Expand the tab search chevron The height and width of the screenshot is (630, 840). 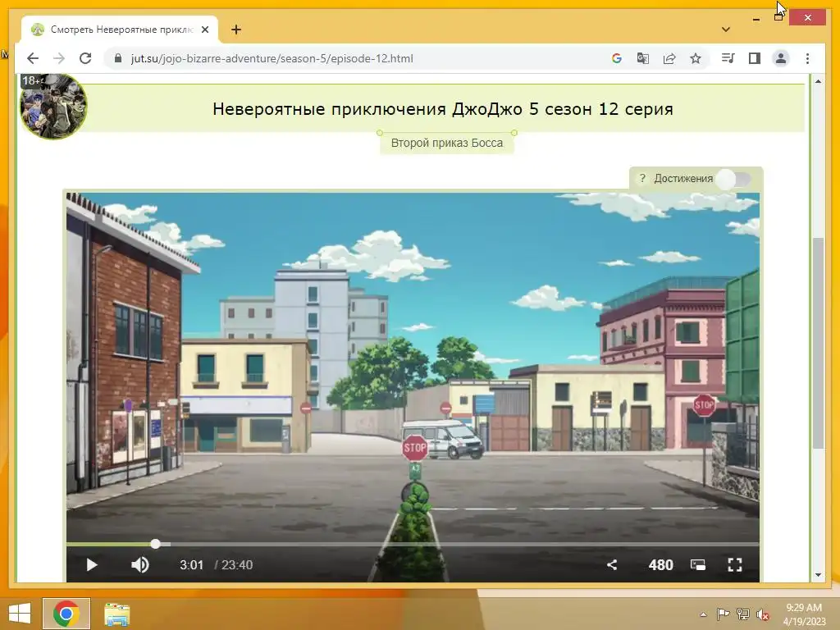(726, 30)
